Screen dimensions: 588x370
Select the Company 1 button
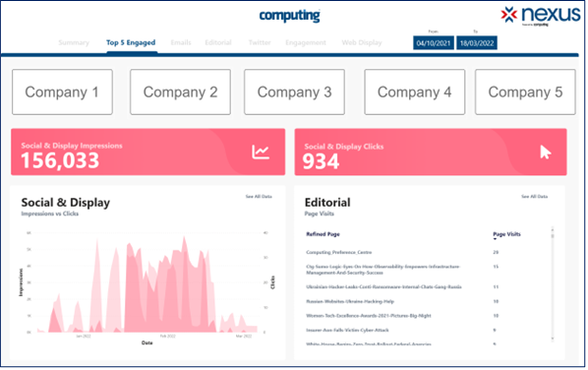(62, 92)
